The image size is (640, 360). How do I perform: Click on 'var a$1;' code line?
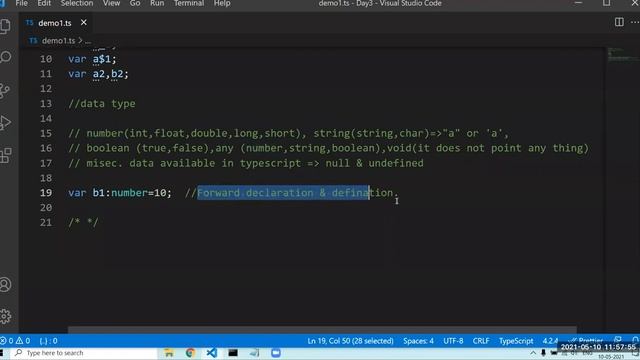click(x=92, y=59)
